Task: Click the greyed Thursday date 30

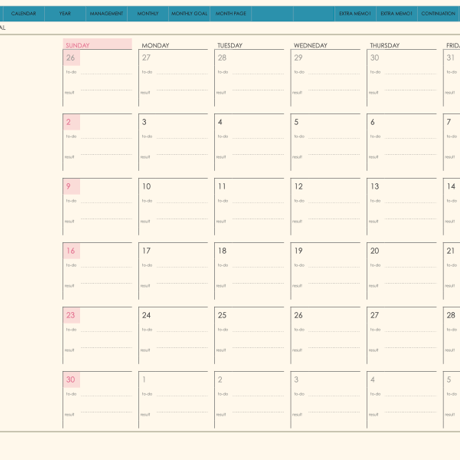Action: coord(375,58)
